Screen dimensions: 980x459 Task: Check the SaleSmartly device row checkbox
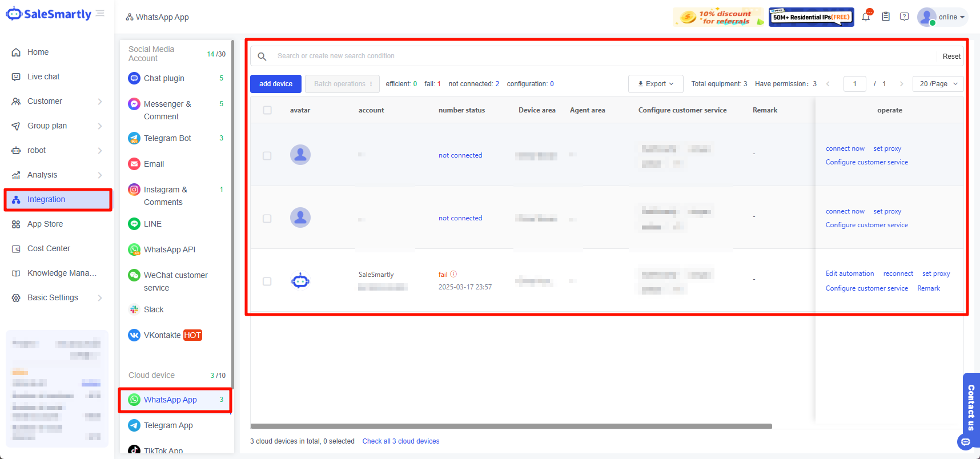pyautogui.click(x=267, y=281)
